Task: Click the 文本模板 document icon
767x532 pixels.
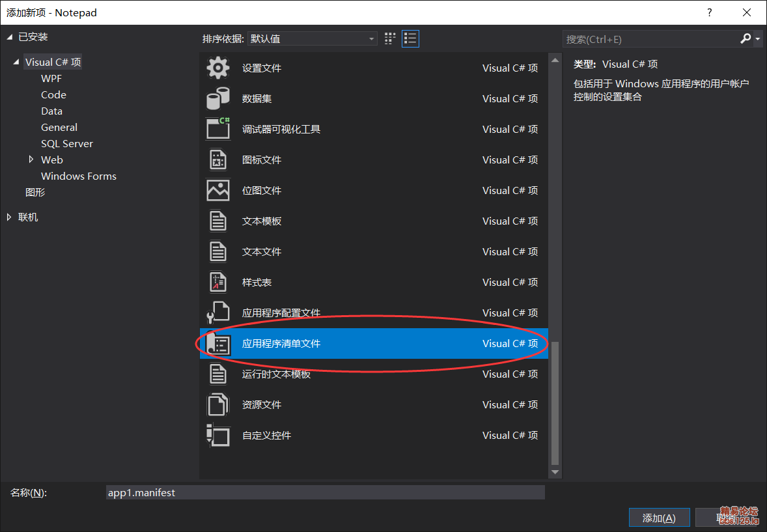Action: [x=217, y=221]
